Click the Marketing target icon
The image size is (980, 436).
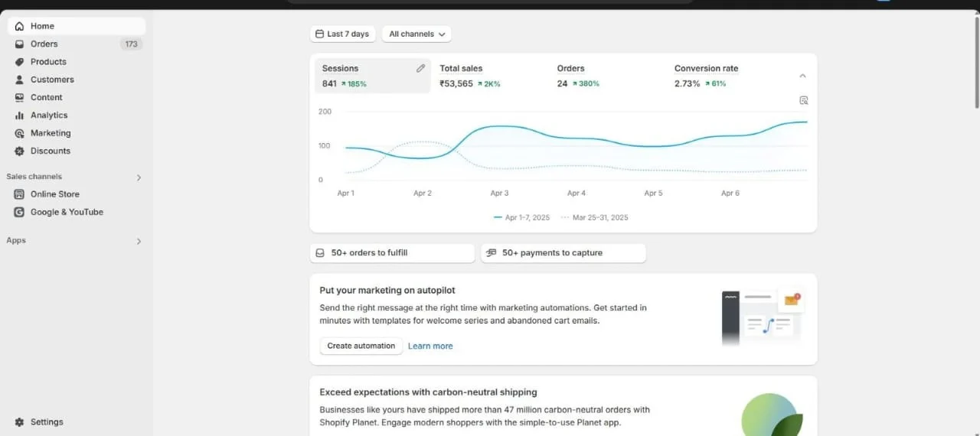coord(20,133)
